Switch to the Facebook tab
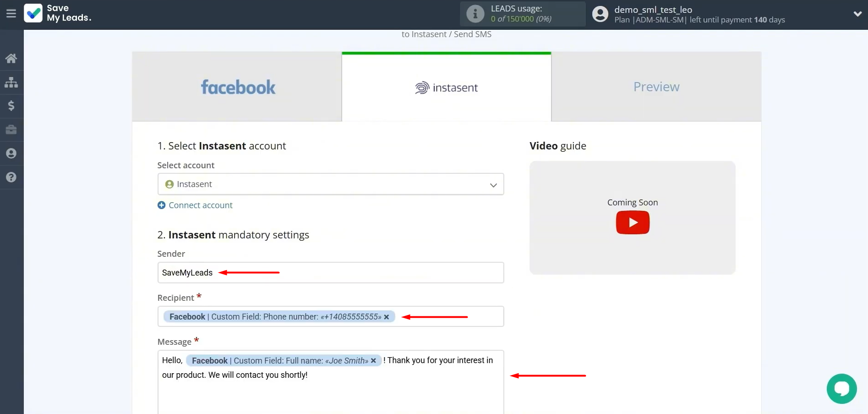The height and width of the screenshot is (414, 868). pyautogui.click(x=237, y=87)
